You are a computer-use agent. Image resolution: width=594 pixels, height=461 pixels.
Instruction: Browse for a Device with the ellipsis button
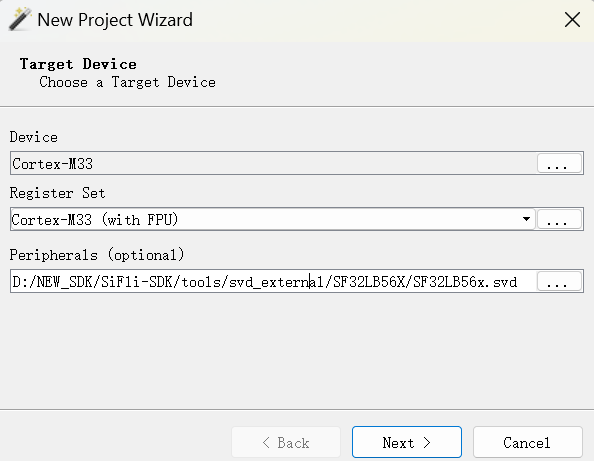pos(559,163)
